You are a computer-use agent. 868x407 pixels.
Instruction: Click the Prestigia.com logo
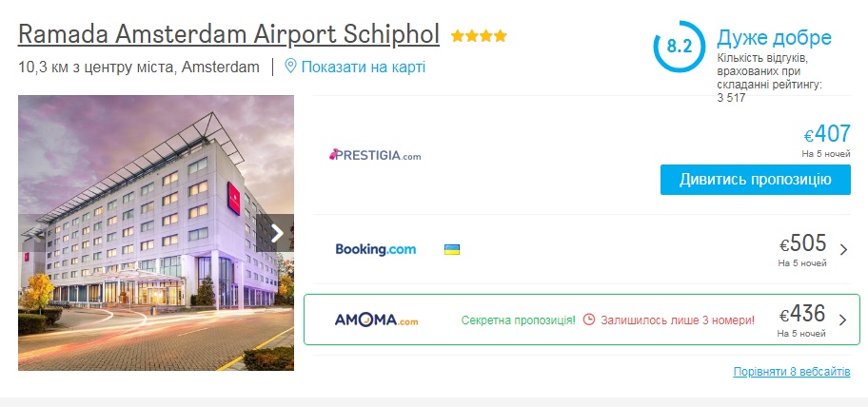[375, 155]
